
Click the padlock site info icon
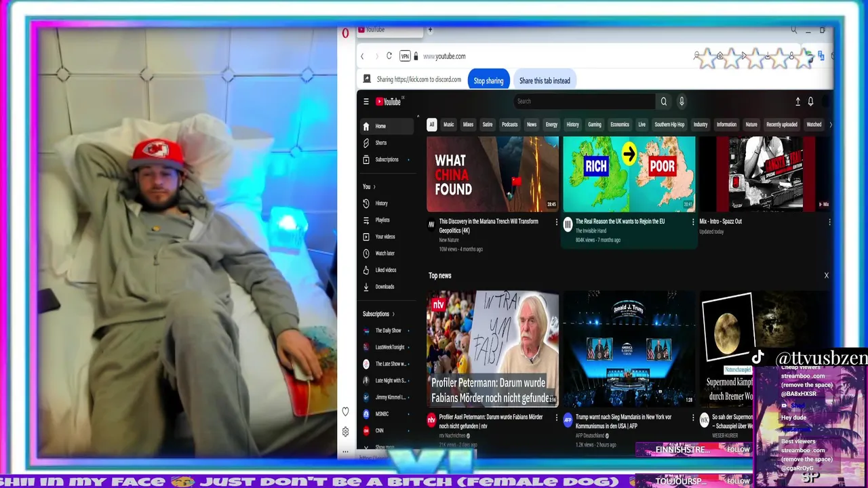pyautogui.click(x=416, y=56)
